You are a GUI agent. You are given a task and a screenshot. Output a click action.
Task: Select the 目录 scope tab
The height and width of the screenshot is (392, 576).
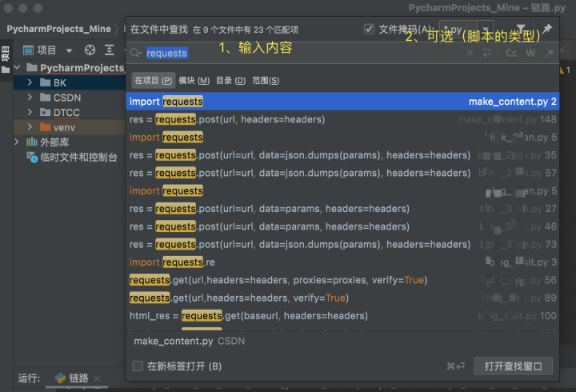click(x=230, y=81)
